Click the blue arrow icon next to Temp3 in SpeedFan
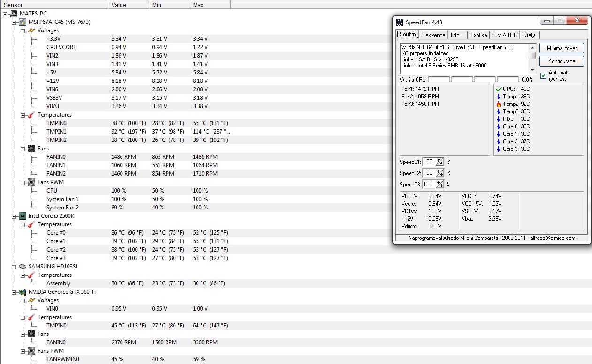Image resolution: width=592 pixels, height=364 pixels. tap(499, 111)
